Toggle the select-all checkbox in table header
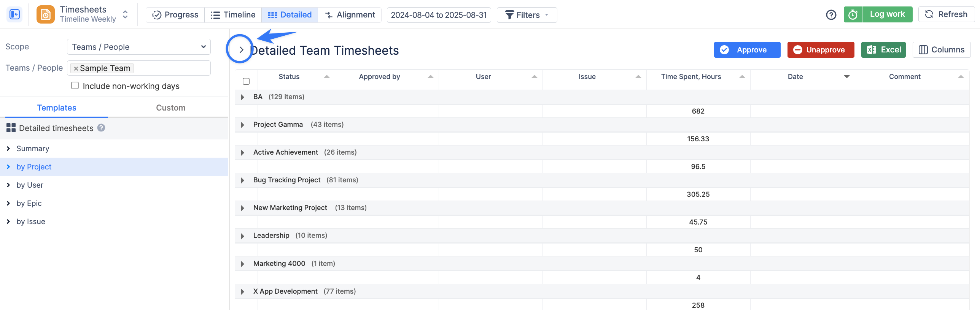Screen dimensions: 980x310 246,81
